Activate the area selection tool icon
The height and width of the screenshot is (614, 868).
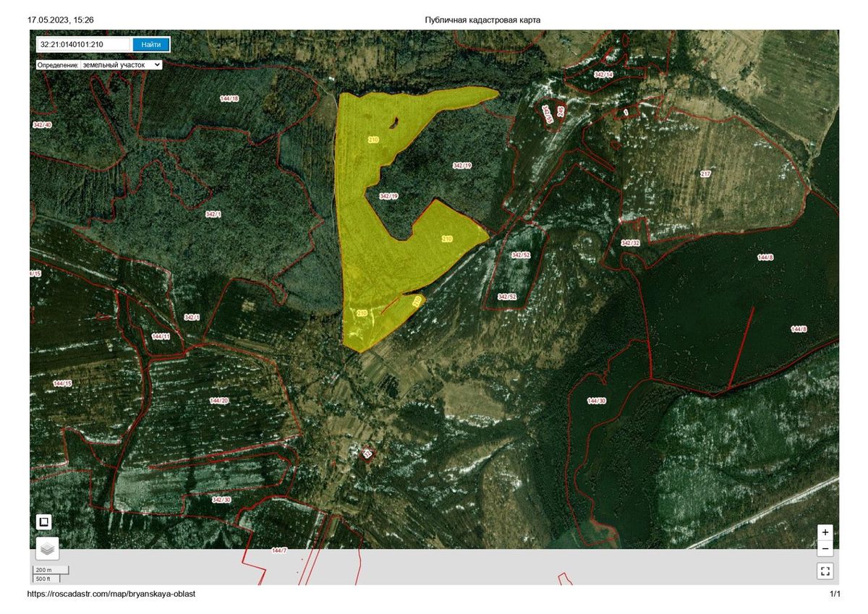tap(44, 521)
